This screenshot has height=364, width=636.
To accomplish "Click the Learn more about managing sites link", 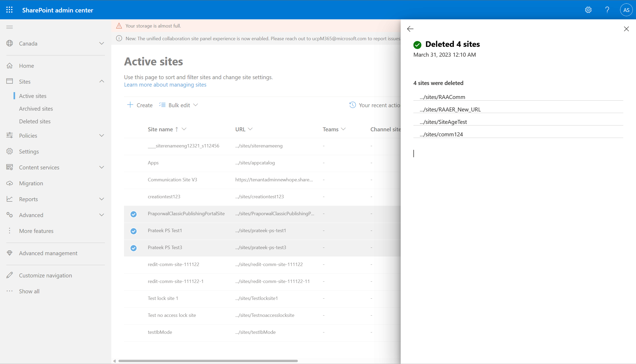I will 165,84.
